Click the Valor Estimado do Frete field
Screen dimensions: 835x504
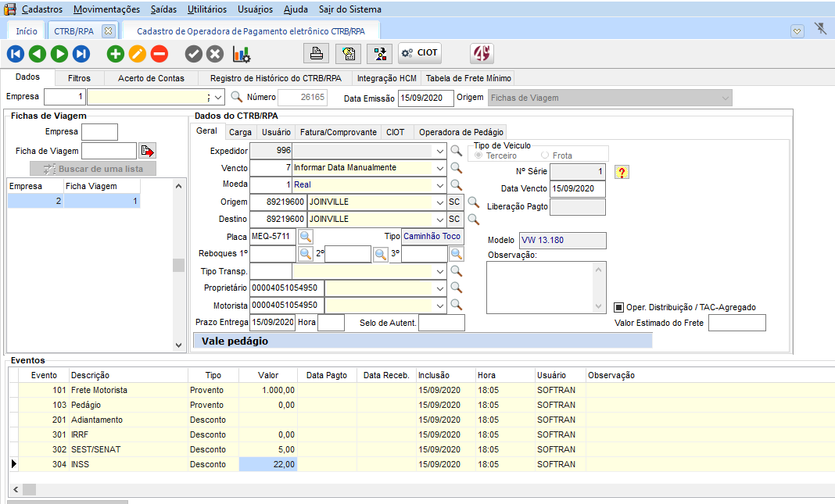click(736, 323)
